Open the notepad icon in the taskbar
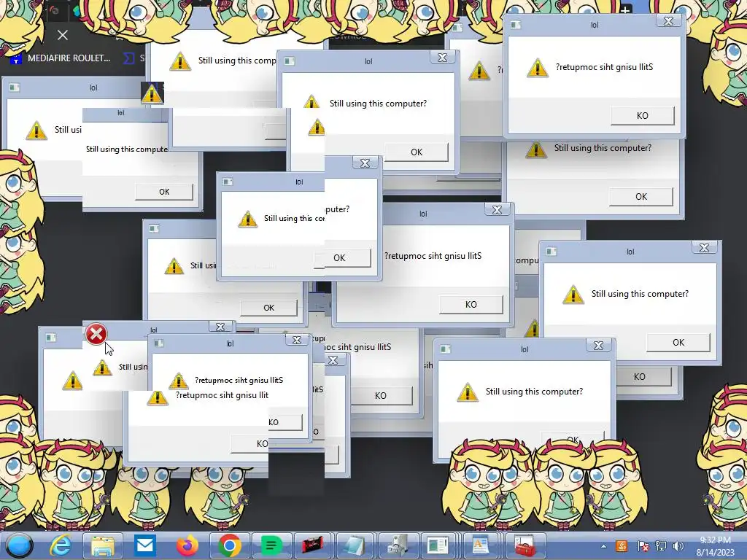Screen dimensions: 747x560 pos(355,545)
